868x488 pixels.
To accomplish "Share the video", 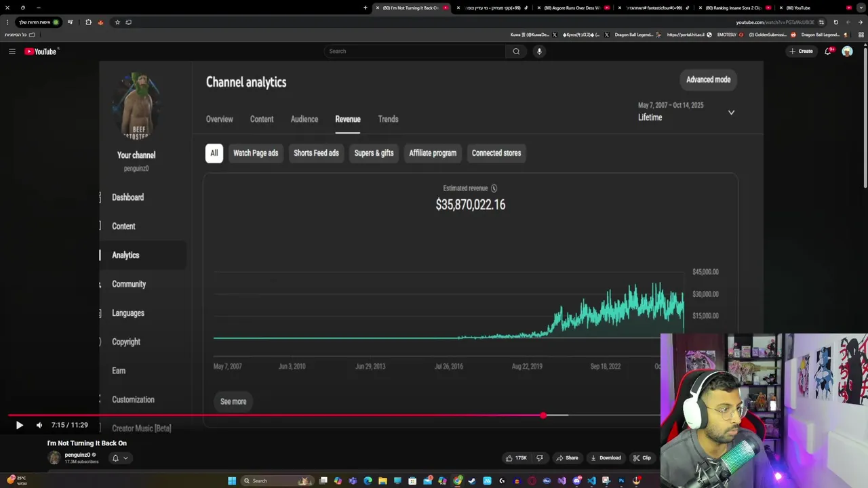I will 567,458.
